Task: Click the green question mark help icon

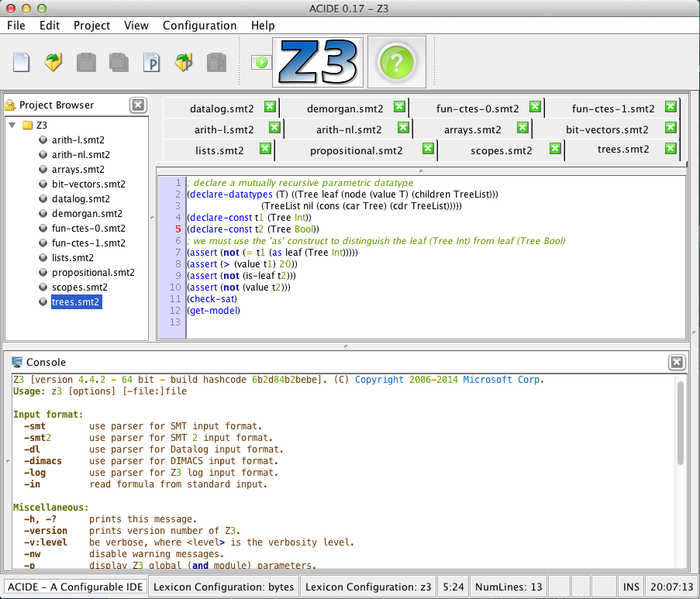Action: point(396,62)
